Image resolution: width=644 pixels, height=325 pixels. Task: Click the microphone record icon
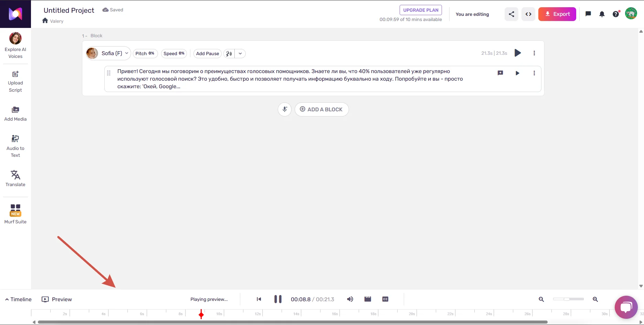[285, 109]
